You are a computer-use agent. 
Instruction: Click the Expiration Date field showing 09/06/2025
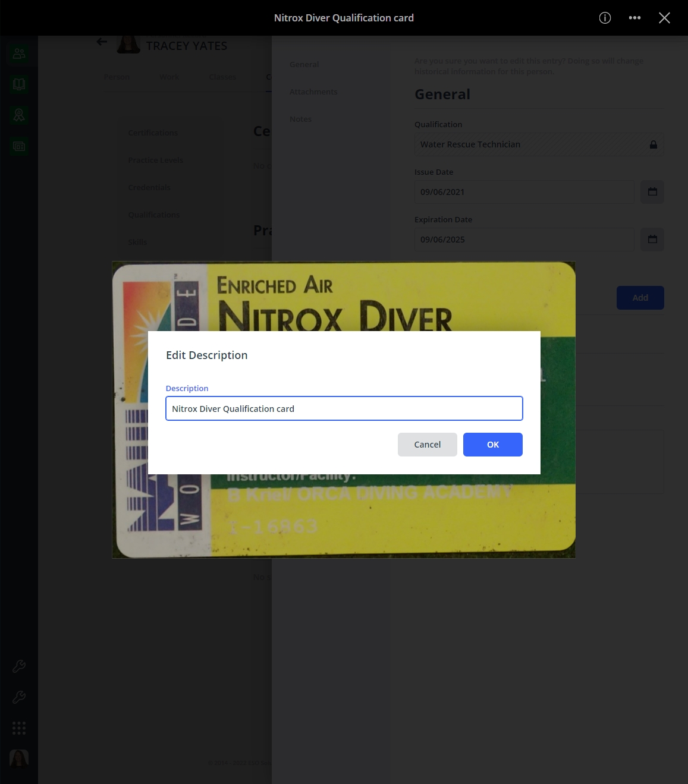point(524,240)
